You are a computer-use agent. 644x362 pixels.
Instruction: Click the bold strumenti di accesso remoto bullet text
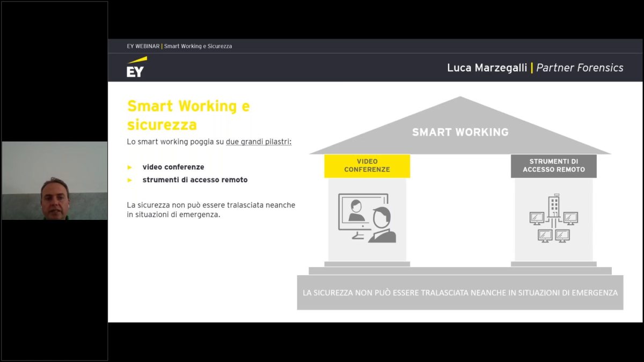pos(195,180)
